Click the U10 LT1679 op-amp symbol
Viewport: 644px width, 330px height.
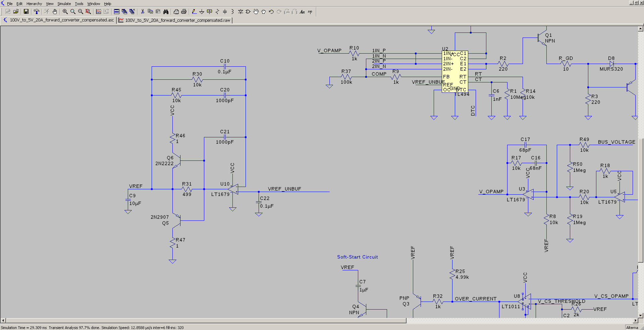[x=233, y=189]
